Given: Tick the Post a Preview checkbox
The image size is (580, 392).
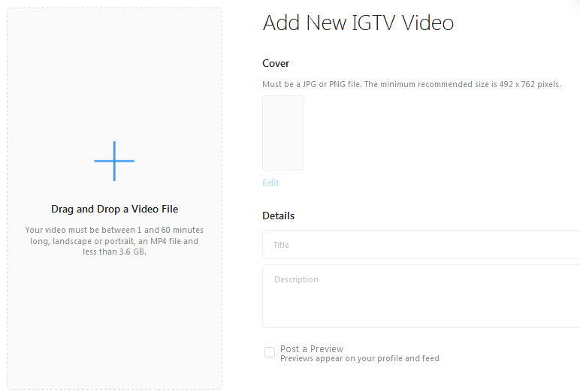Looking at the screenshot, I should (270, 352).
